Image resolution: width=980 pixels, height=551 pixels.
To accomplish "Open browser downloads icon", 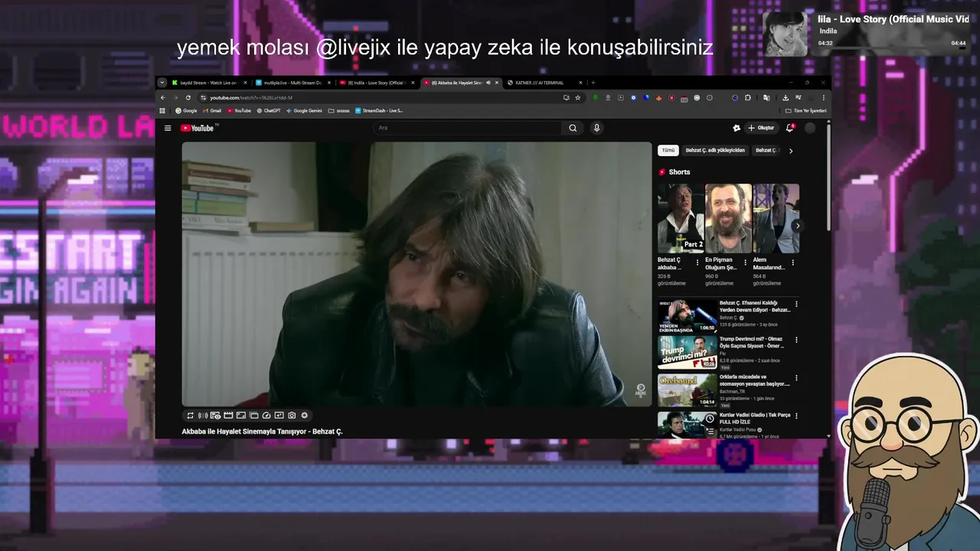I will click(x=786, y=98).
